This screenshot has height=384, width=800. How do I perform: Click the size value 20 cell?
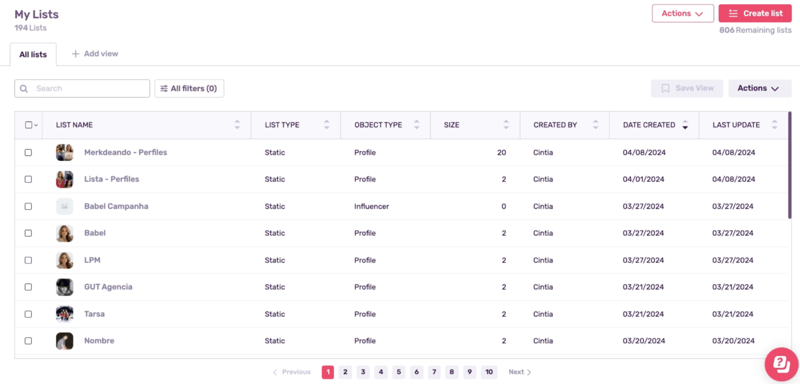click(x=502, y=152)
